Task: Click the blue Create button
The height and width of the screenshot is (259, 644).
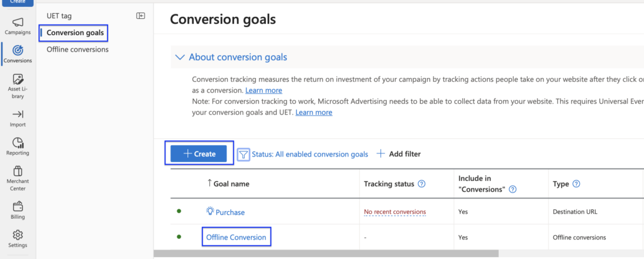Action: coord(199,154)
